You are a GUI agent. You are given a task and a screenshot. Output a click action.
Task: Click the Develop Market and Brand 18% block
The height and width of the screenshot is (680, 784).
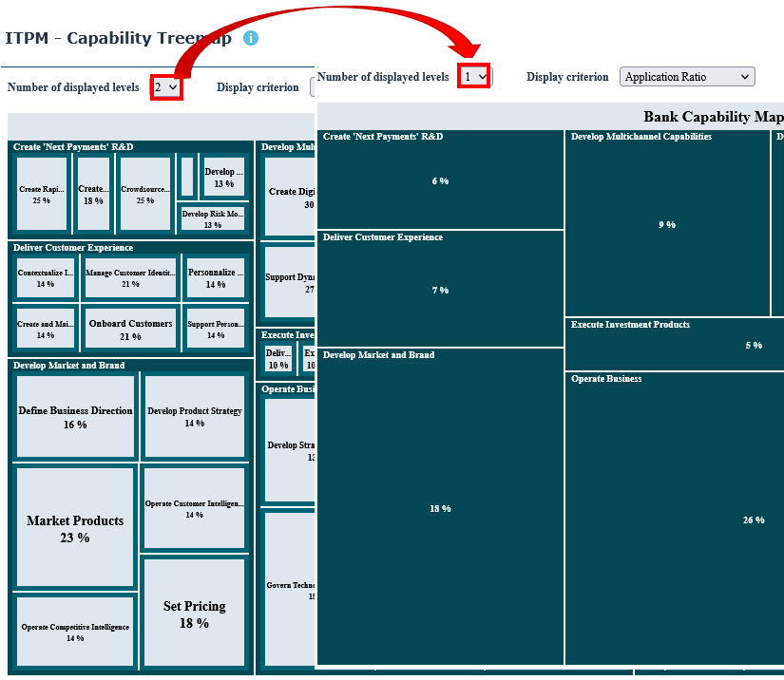coord(440,508)
